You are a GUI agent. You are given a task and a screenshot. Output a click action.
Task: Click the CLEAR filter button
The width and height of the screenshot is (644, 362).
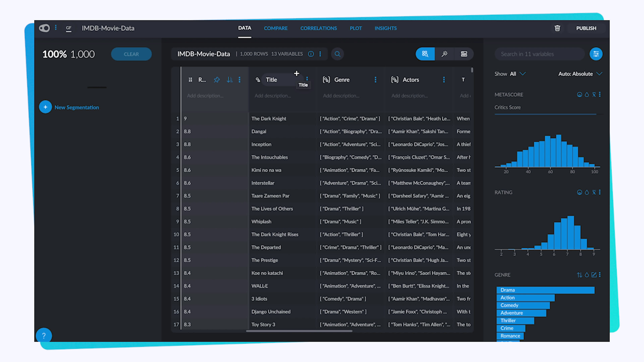pyautogui.click(x=131, y=54)
